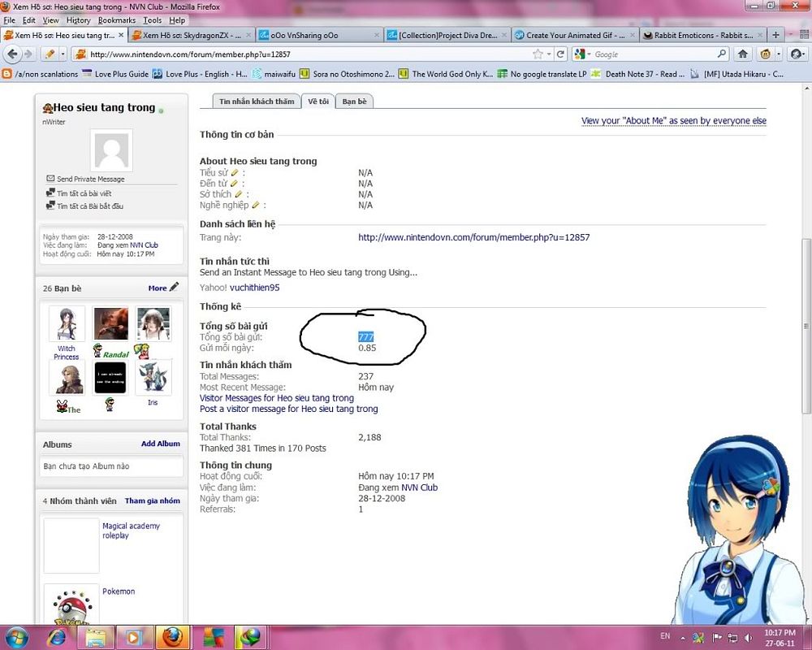This screenshot has height=650, width=812.
Task: Select the Về tôi profile tab
Action: (318, 101)
